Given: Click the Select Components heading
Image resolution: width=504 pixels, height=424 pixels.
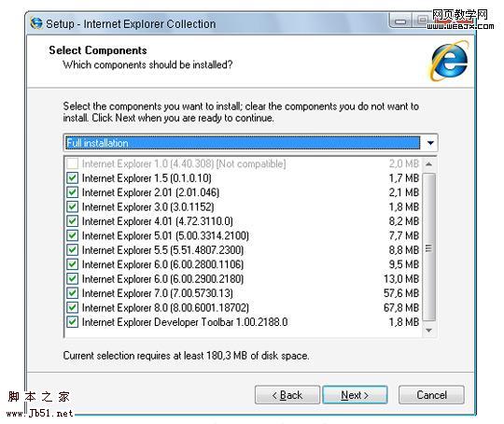Looking at the screenshot, I should coord(98,50).
